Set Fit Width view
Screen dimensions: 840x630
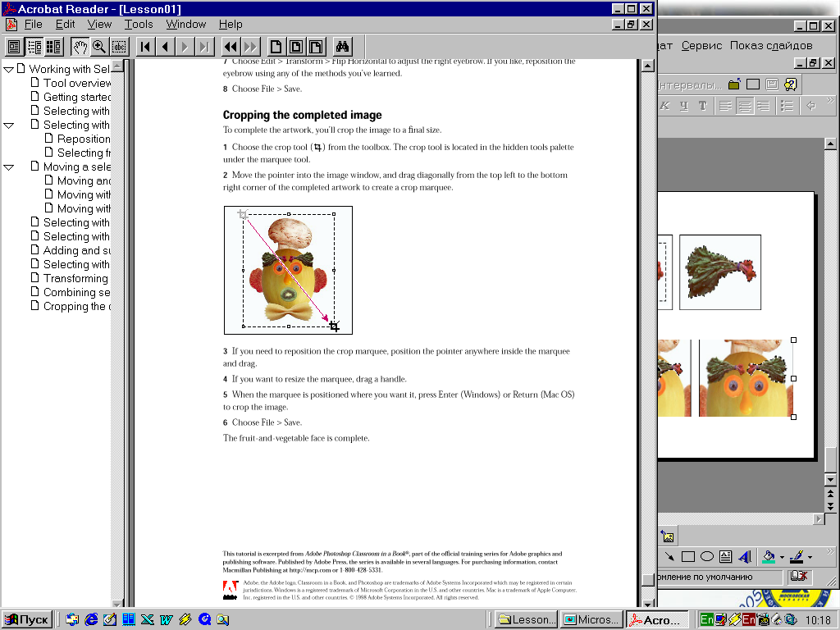click(x=316, y=47)
